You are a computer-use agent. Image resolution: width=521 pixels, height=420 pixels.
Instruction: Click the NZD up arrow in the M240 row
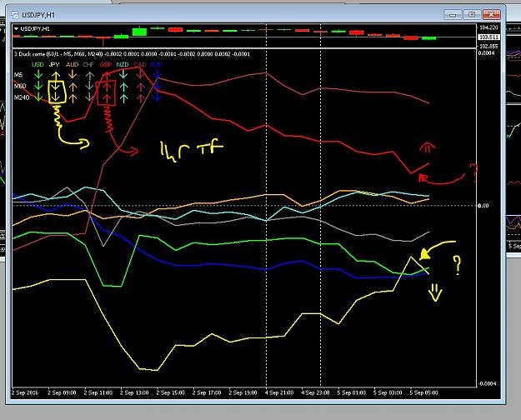click(x=123, y=98)
